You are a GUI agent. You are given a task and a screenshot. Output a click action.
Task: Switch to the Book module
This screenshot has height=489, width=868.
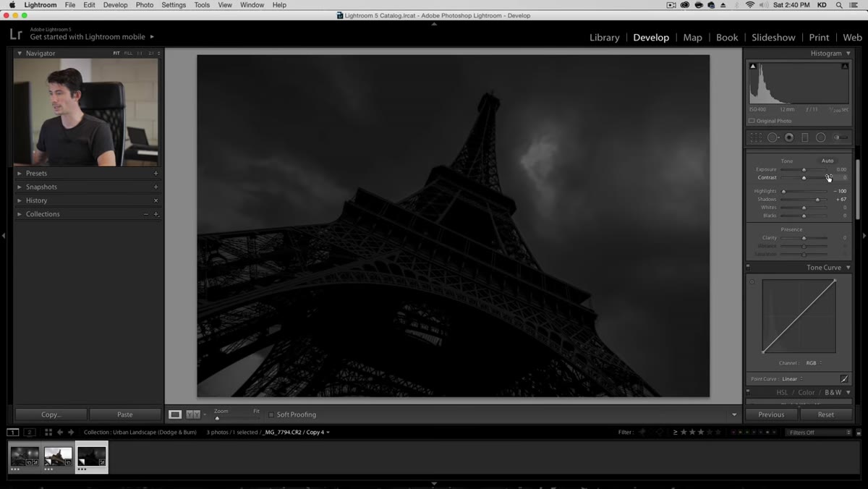pyautogui.click(x=727, y=38)
